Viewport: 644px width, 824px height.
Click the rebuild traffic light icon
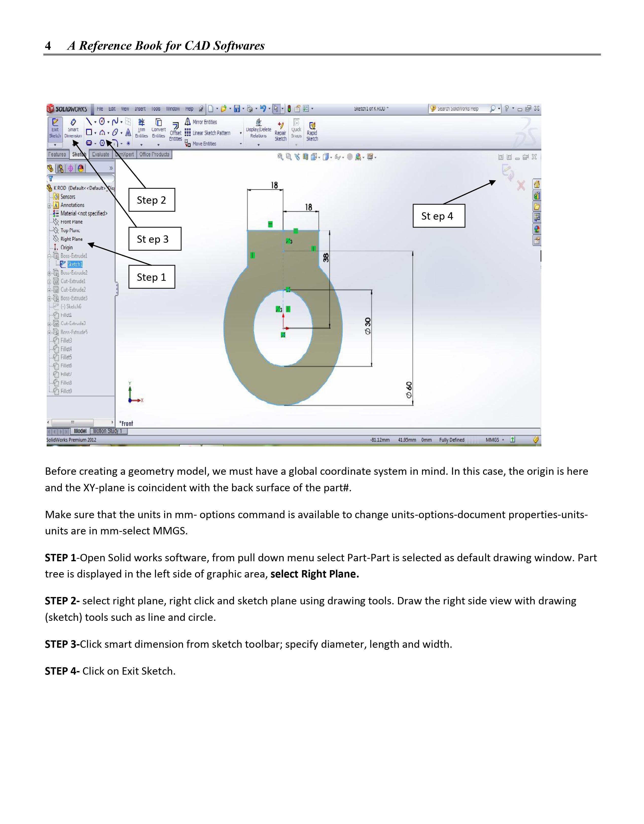(289, 109)
